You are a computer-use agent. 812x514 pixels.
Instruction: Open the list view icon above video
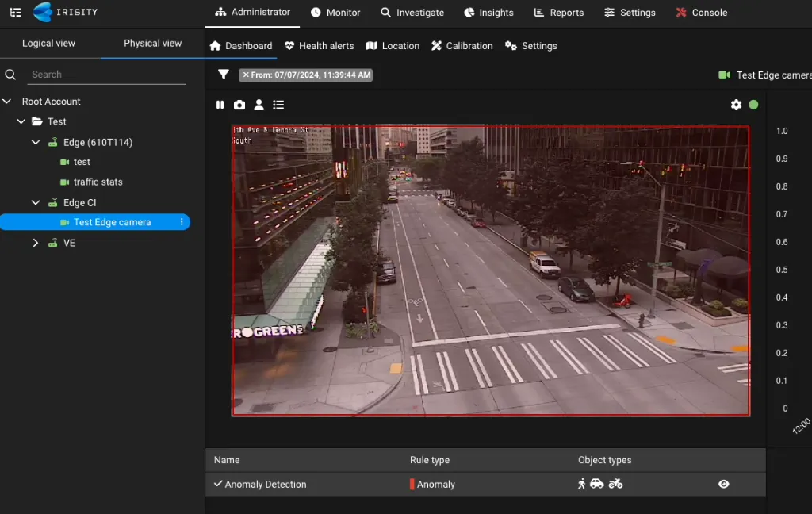pos(278,105)
